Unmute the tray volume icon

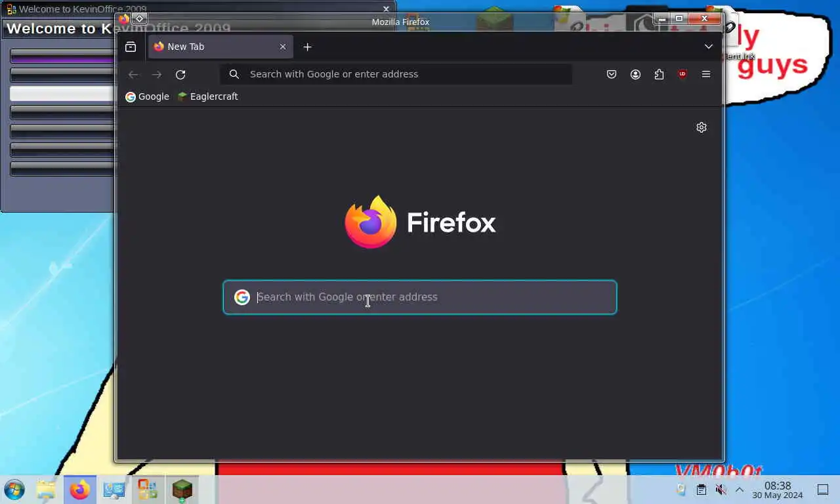721,490
